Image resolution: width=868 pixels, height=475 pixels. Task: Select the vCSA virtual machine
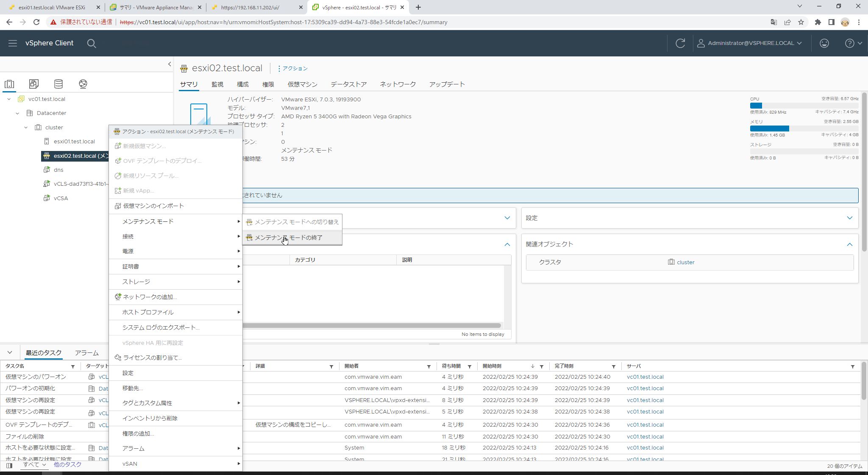(61, 198)
